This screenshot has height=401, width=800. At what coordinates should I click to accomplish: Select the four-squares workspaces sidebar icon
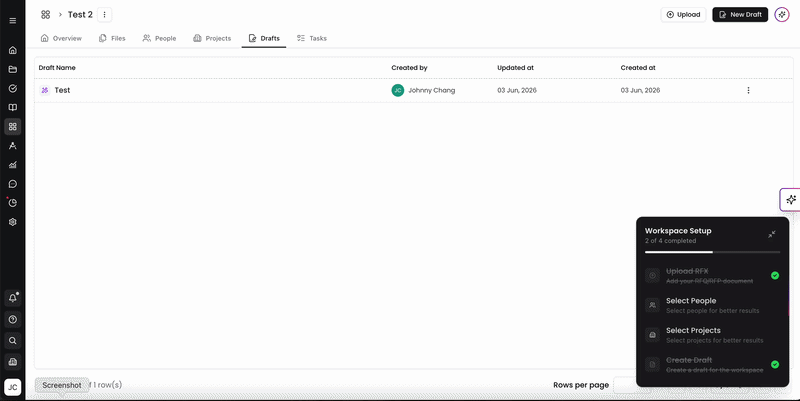[13, 127]
